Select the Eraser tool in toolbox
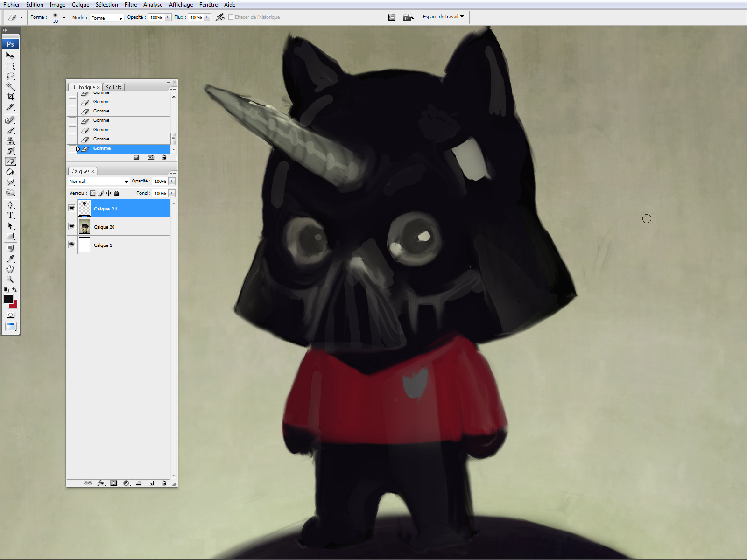This screenshot has width=747, height=560. click(10, 161)
